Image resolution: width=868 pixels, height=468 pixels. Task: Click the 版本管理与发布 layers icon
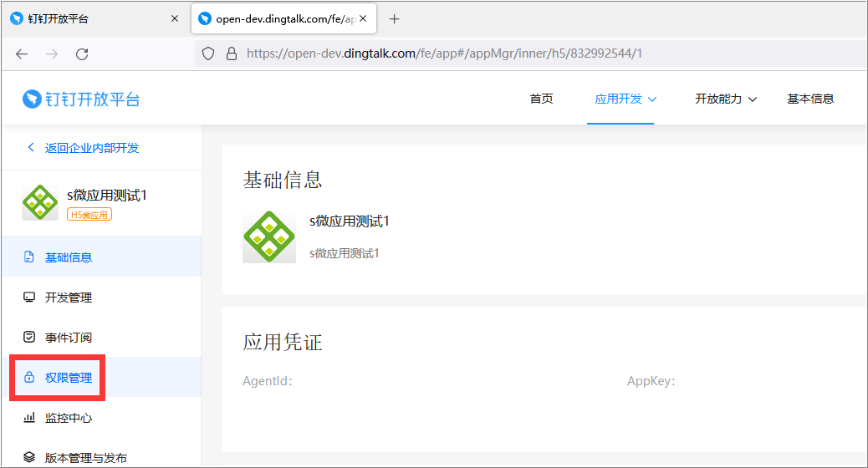click(28, 457)
